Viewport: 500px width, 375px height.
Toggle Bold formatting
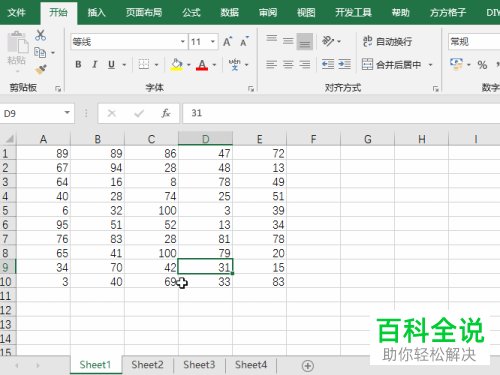tap(78, 64)
